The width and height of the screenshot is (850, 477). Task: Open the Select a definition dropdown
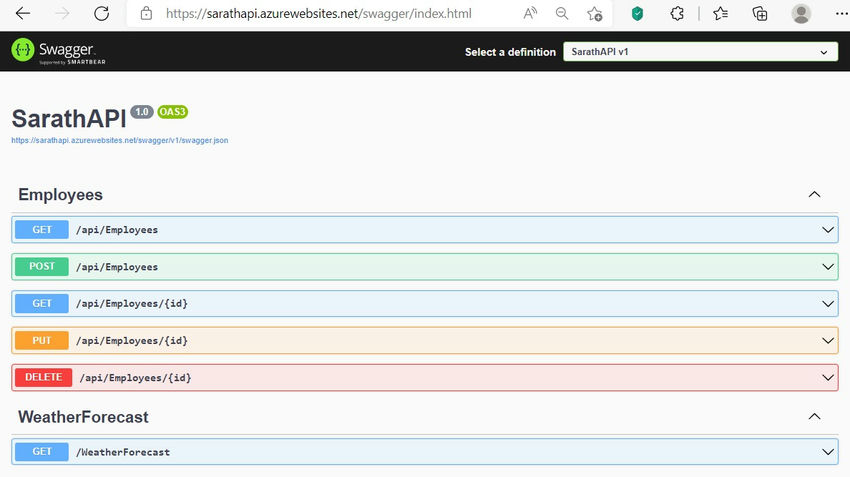point(700,52)
